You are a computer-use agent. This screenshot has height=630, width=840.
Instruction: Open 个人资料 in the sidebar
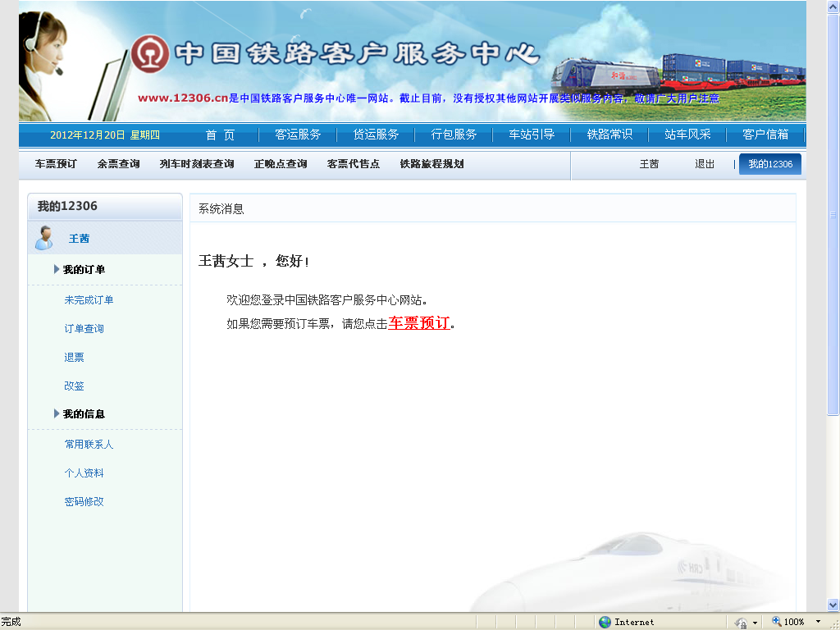(84, 473)
